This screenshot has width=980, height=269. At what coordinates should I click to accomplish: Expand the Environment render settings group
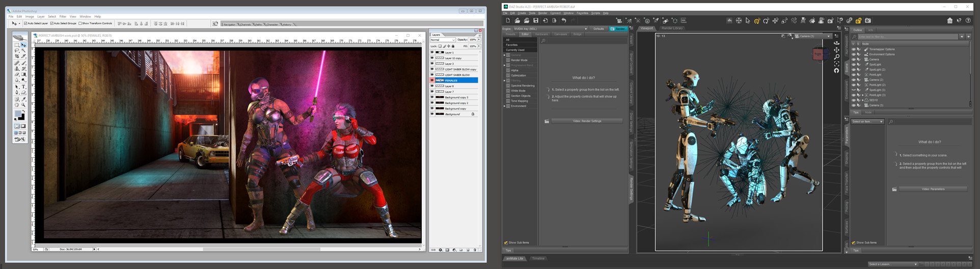coord(505,106)
